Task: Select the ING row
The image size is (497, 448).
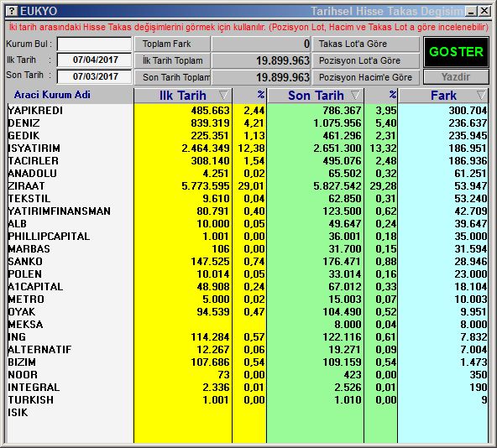Action: pos(247,336)
